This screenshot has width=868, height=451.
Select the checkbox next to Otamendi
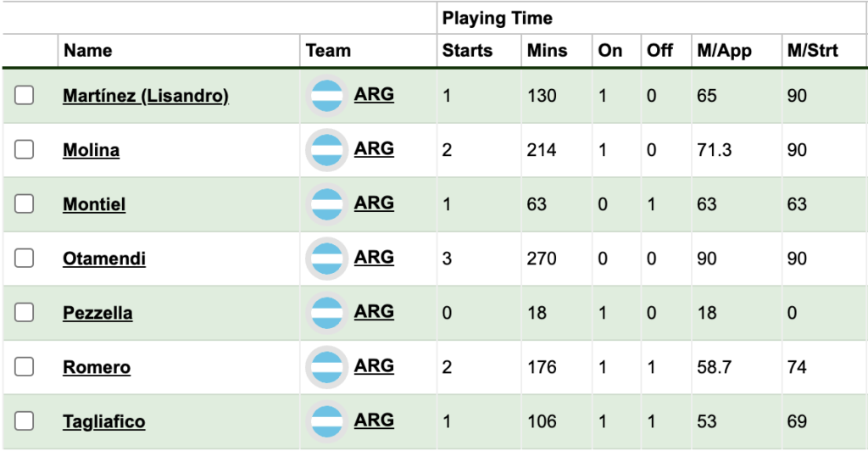pos(25,259)
